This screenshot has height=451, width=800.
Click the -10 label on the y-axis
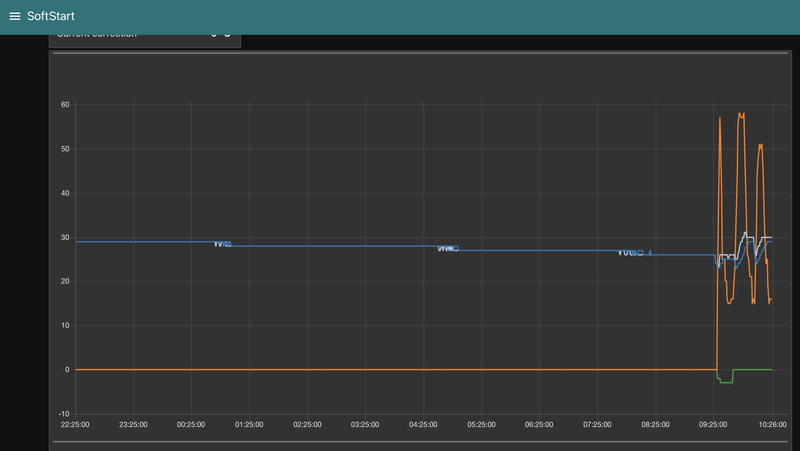point(64,414)
